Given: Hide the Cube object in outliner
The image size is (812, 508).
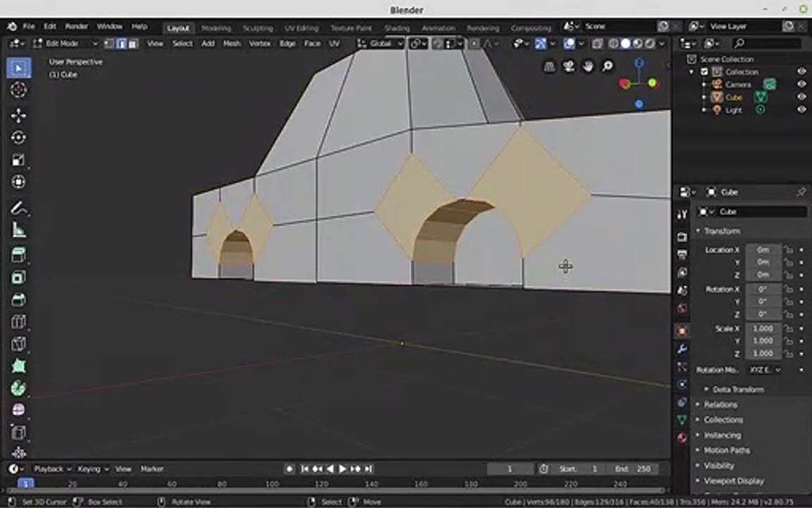Looking at the screenshot, I should click(801, 97).
